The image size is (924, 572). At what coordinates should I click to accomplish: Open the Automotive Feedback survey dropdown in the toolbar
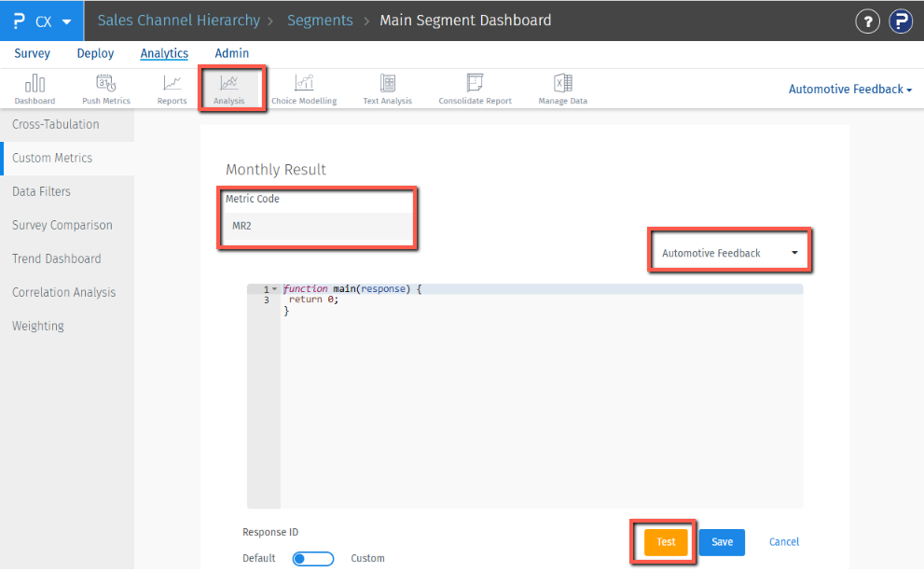(x=850, y=89)
